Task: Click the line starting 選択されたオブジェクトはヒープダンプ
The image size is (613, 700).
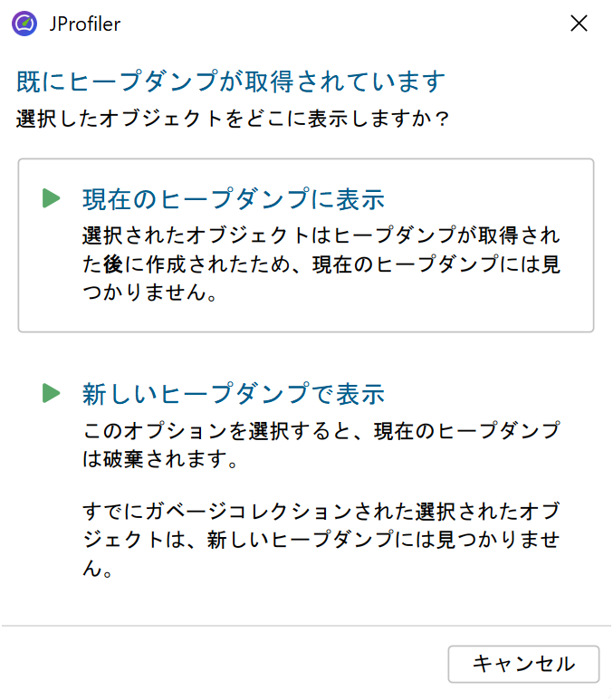Action: (321, 235)
